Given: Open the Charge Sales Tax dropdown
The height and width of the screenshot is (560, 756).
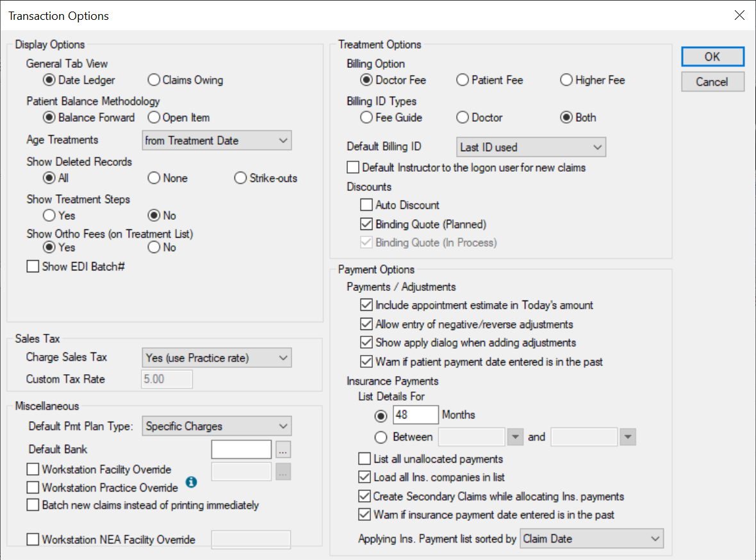Looking at the screenshot, I should (x=217, y=358).
